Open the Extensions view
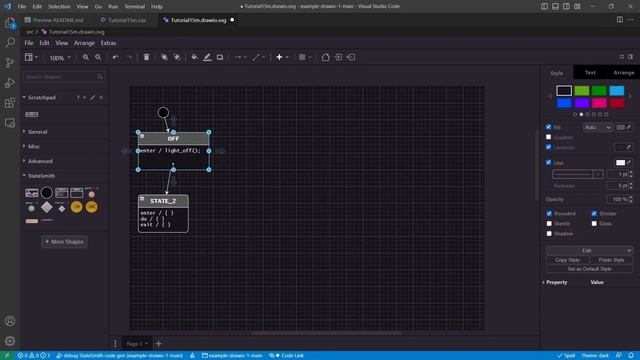This screenshot has height=360, width=640. pos(10,102)
